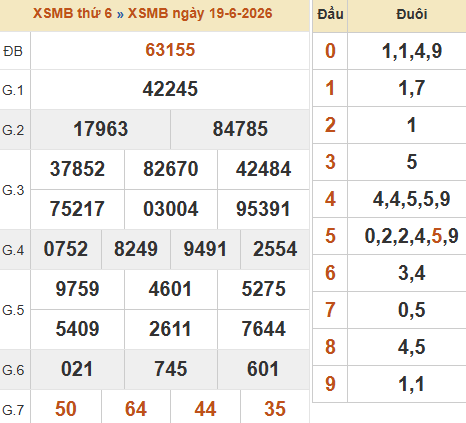
Task: Select Đầu 4 tails 4,4,5,5,9
Action: point(412,199)
